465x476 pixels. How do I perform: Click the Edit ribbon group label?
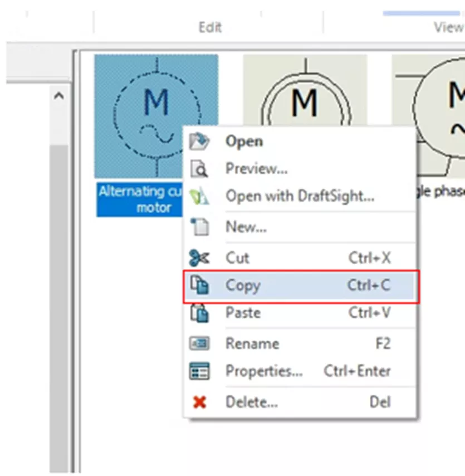coord(210,27)
